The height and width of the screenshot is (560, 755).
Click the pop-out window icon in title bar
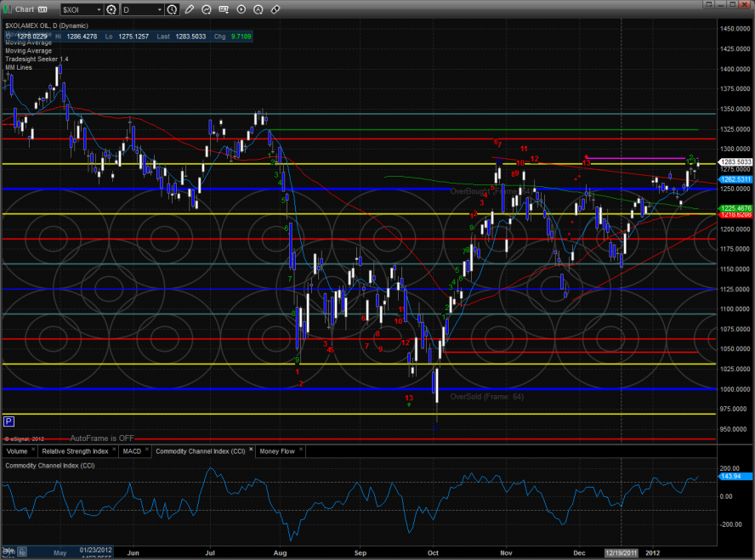[707, 4]
